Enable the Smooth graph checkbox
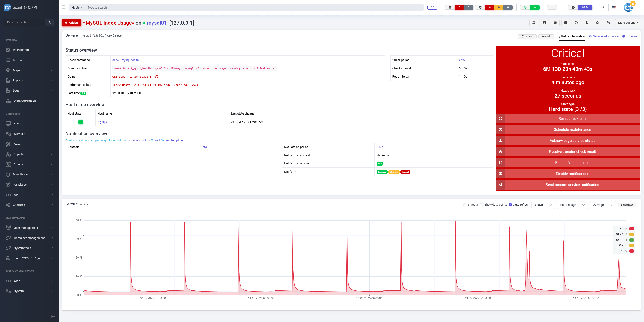644x322 pixels. point(465,205)
